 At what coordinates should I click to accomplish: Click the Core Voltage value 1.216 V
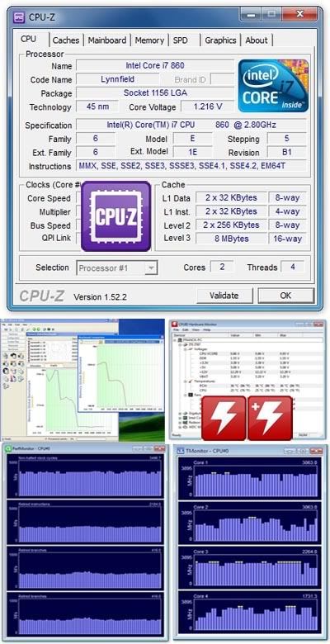point(207,107)
